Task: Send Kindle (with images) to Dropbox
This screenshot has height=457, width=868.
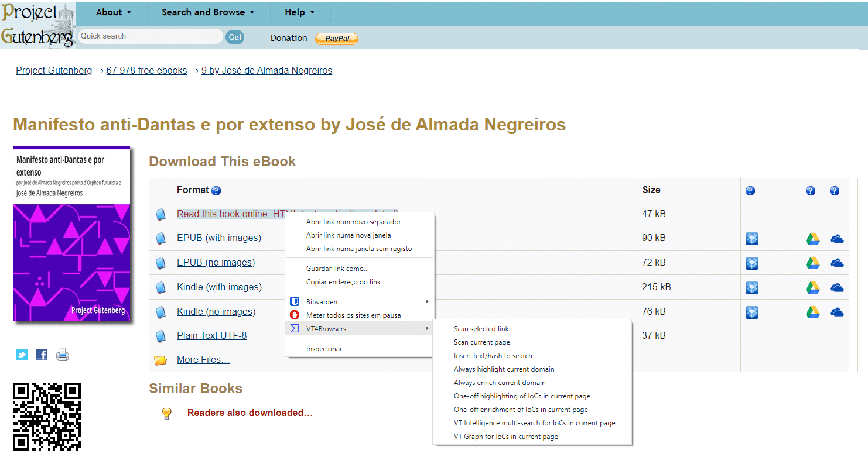Action: tap(752, 288)
